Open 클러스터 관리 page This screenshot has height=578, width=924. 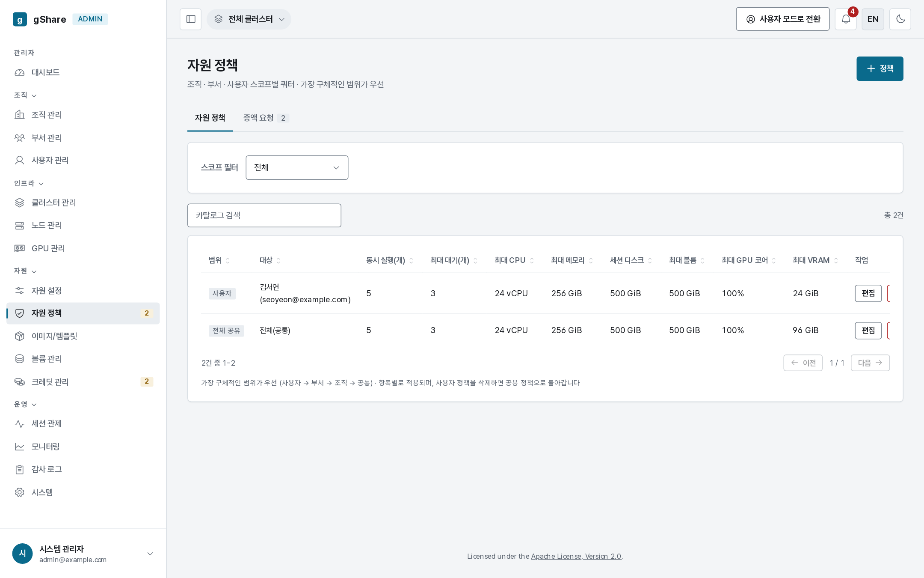pyautogui.click(x=83, y=203)
